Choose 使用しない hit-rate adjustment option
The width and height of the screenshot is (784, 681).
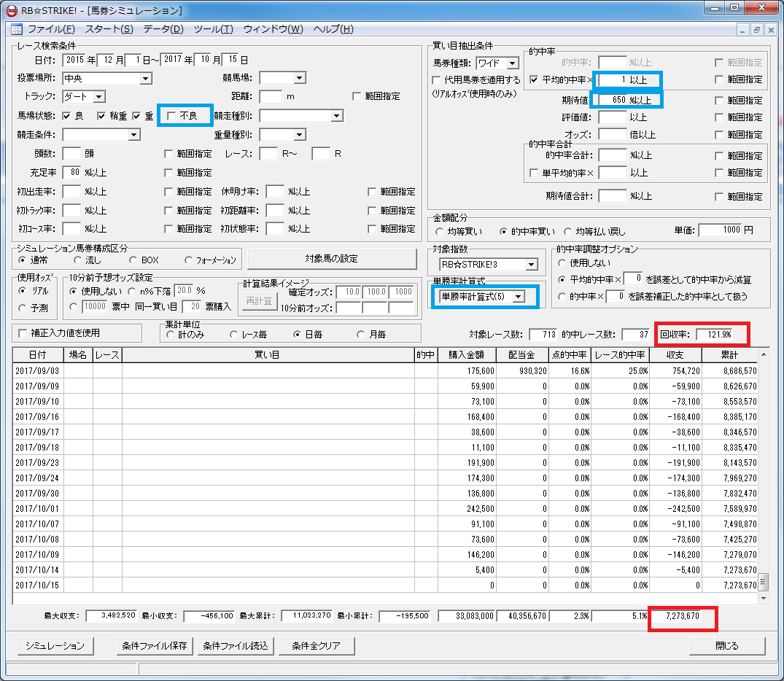(562, 263)
